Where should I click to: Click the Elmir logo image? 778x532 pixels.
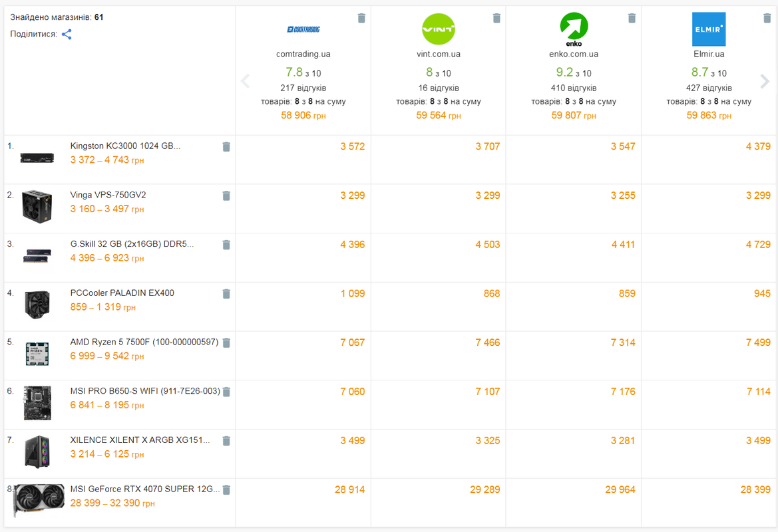(709, 29)
